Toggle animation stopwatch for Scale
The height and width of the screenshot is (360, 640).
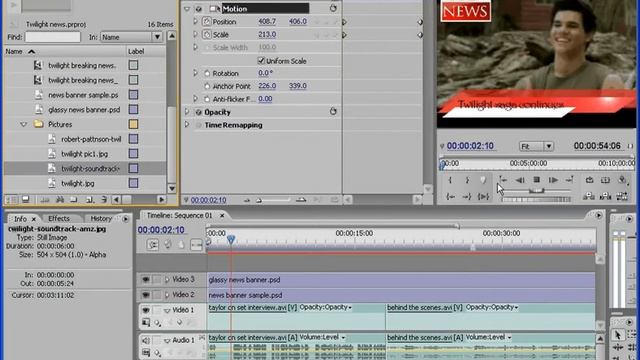(207, 35)
